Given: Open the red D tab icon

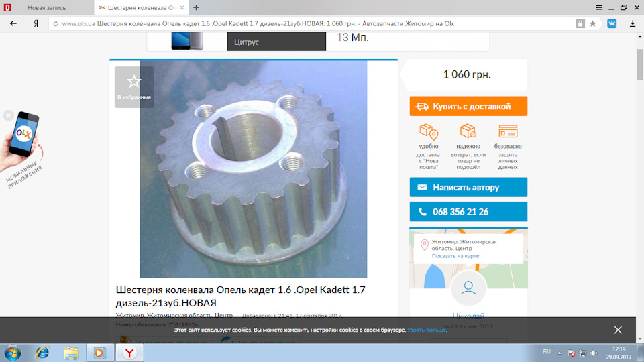Looking at the screenshot, I should (7, 7).
